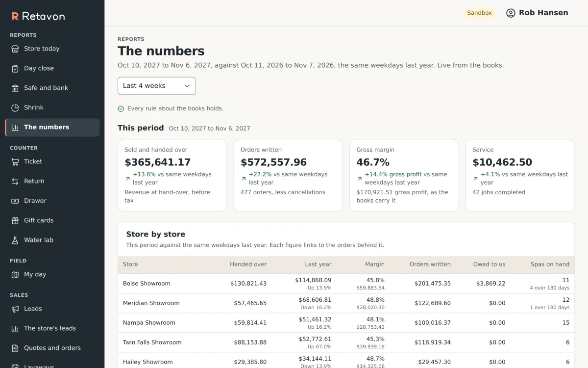Open Boise Showroom handed over $130,821.43
588x368 pixels.
click(248, 284)
